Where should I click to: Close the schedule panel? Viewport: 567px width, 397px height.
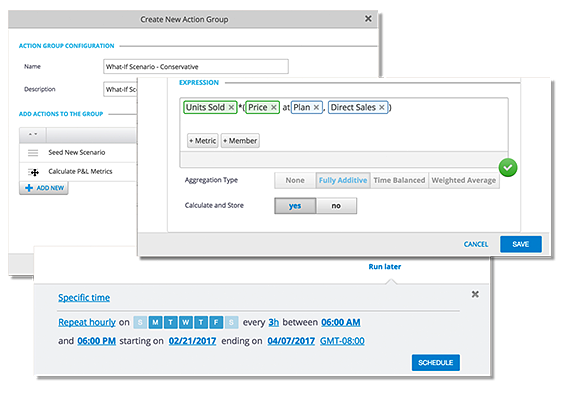click(475, 294)
